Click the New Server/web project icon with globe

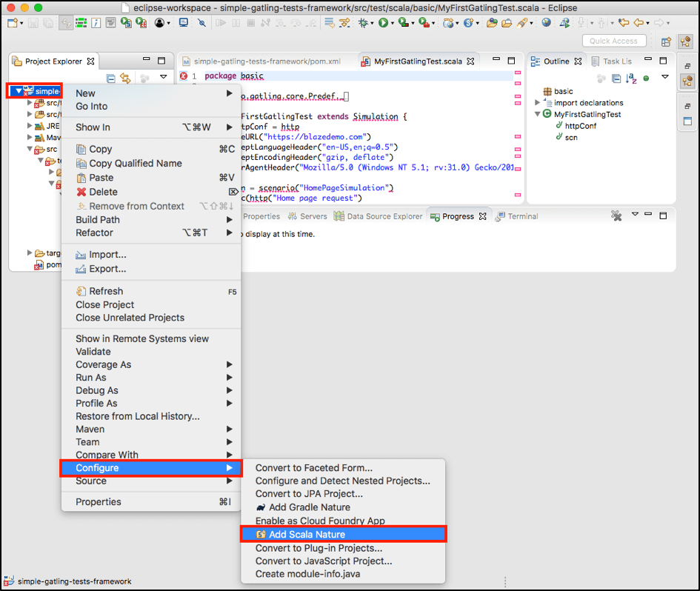coord(448,23)
